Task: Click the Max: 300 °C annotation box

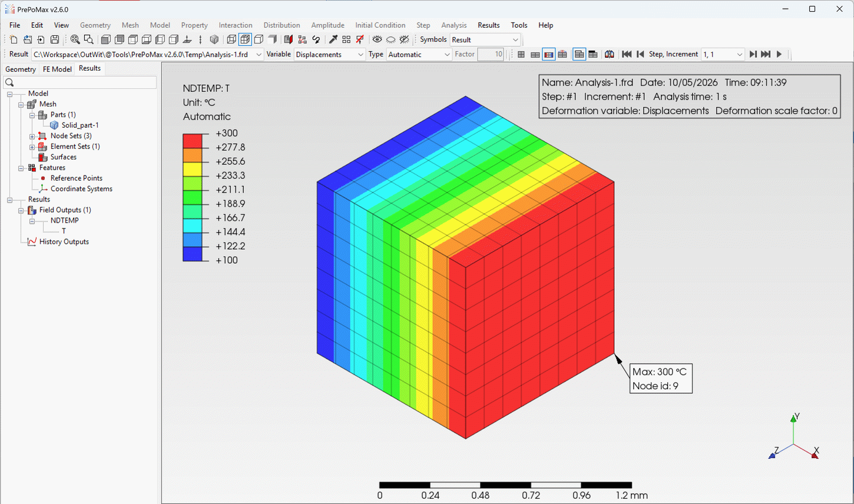Action: 661,379
